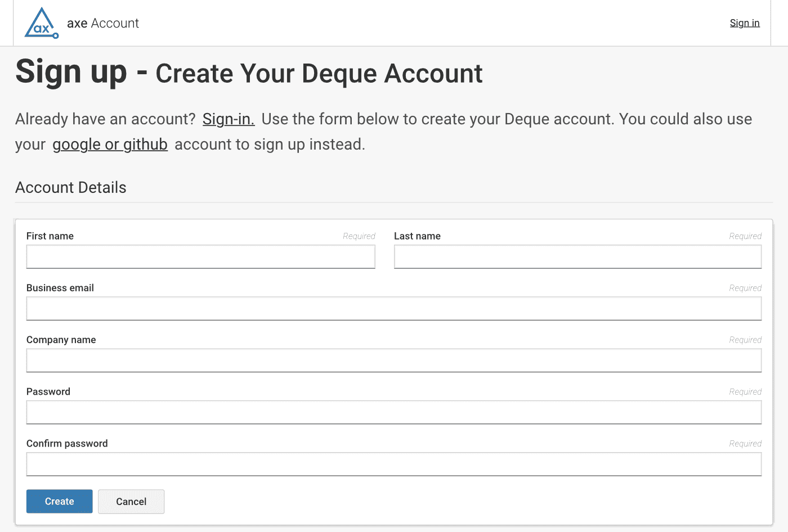This screenshot has height=532, width=788.
Task: Focus the First name input field
Action: [200, 257]
